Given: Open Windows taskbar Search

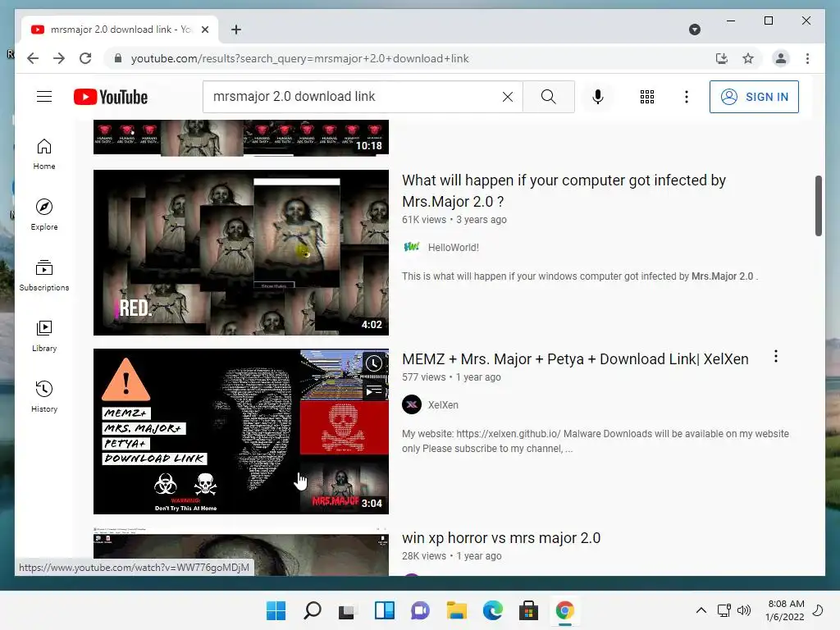Looking at the screenshot, I should click(x=313, y=610).
